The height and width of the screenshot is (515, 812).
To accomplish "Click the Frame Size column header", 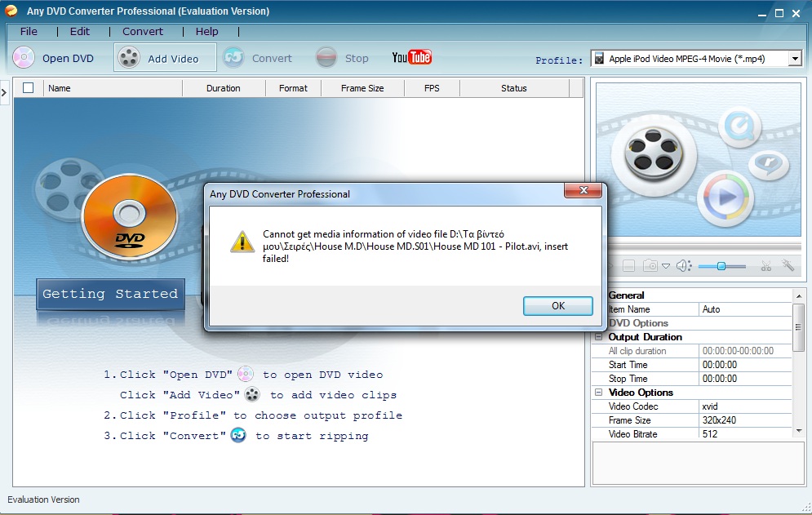I will 362,88.
